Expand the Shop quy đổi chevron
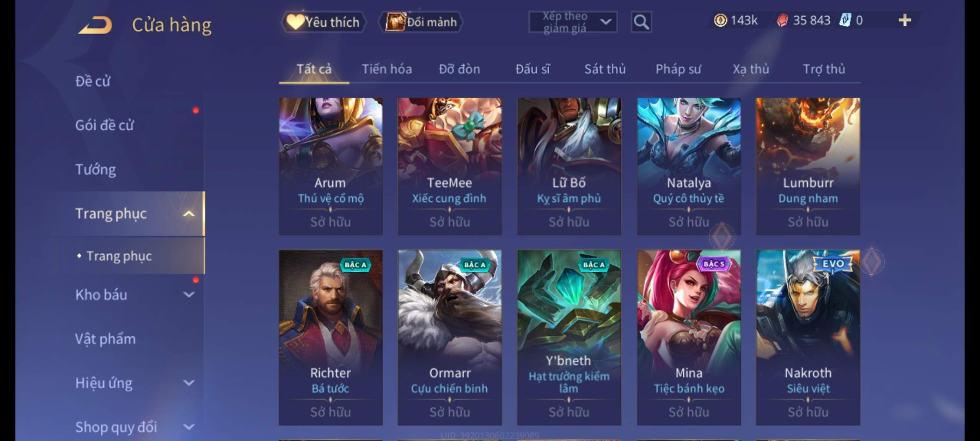Screen dimensions: 980x441 pos(189,427)
